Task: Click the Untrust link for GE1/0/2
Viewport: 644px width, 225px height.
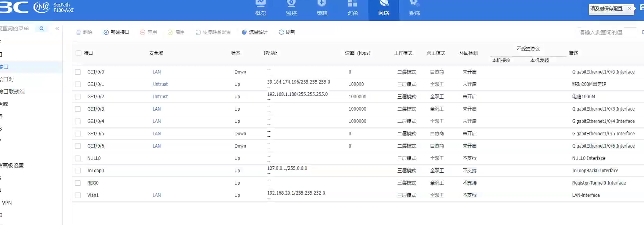Action: (x=160, y=97)
